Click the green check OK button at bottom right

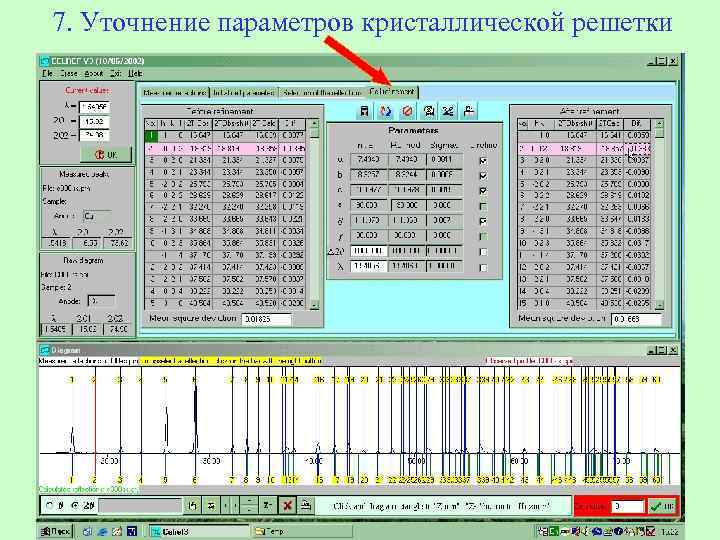coord(662,506)
